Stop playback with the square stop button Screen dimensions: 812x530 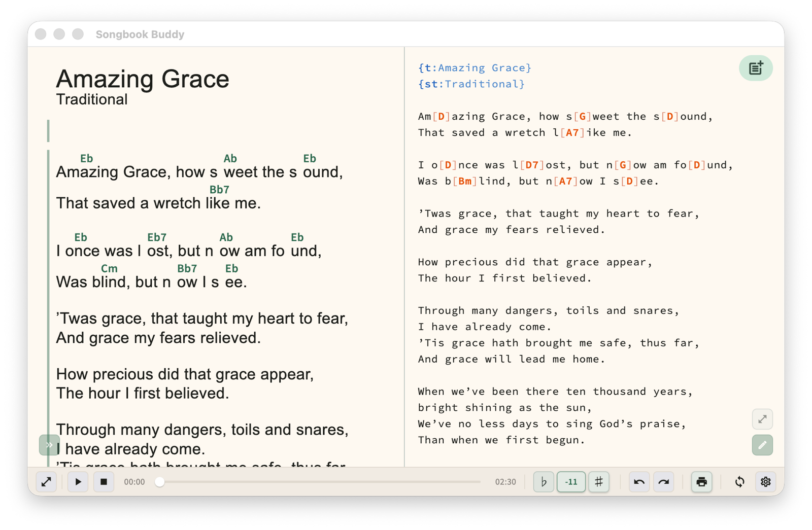coord(104,482)
